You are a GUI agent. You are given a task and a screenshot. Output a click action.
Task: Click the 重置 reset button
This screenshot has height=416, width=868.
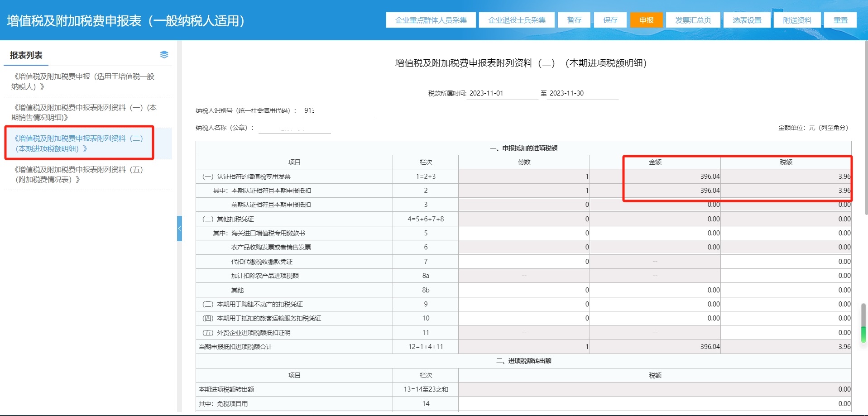[840, 20]
